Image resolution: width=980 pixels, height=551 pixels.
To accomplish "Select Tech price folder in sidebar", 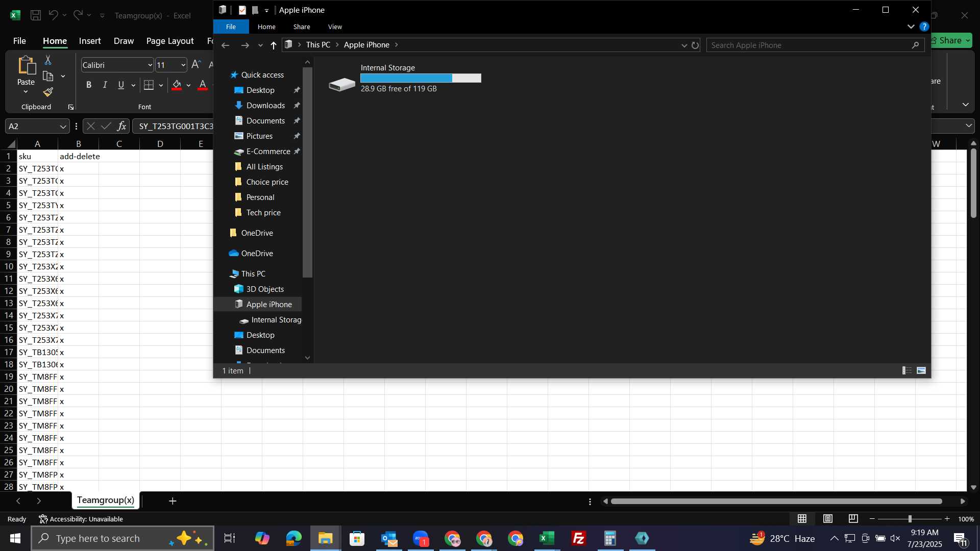I will coord(263,213).
